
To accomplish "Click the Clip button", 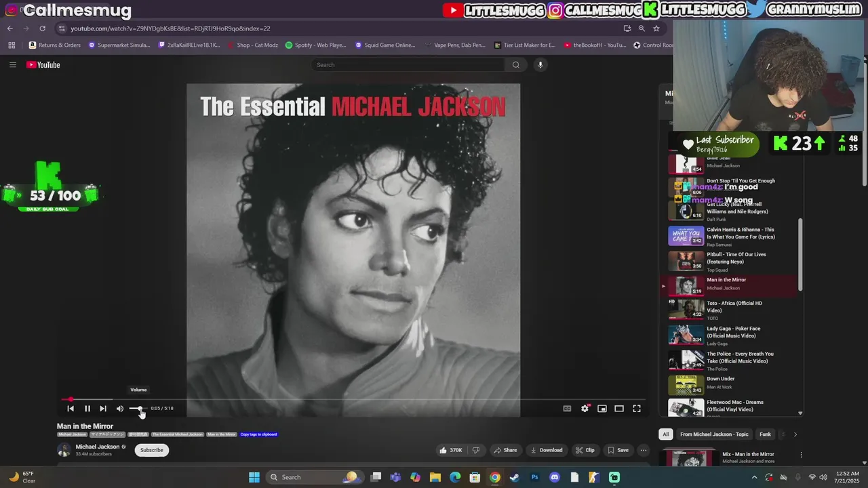I will (585, 450).
